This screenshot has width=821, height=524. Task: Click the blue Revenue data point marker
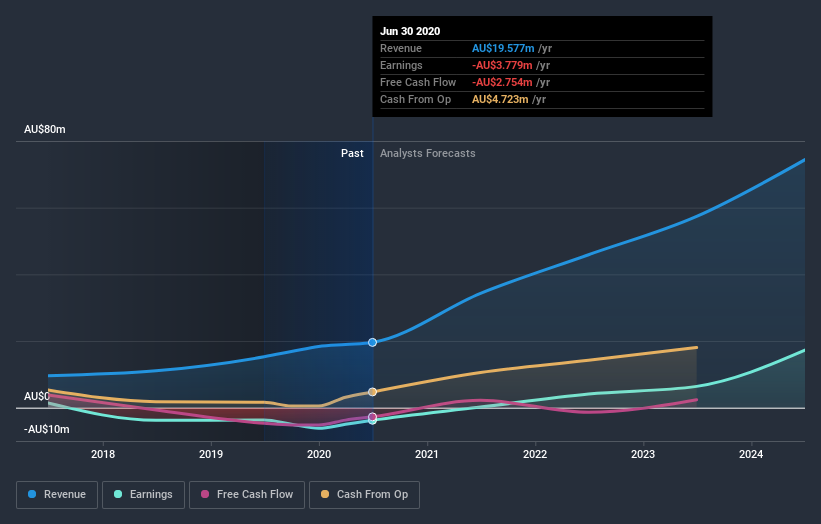[372, 342]
